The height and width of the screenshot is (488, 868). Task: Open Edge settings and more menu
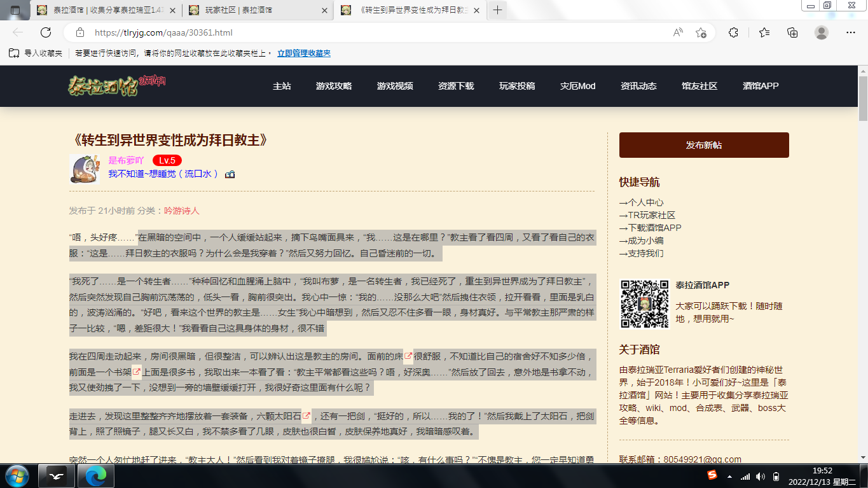tap(851, 32)
